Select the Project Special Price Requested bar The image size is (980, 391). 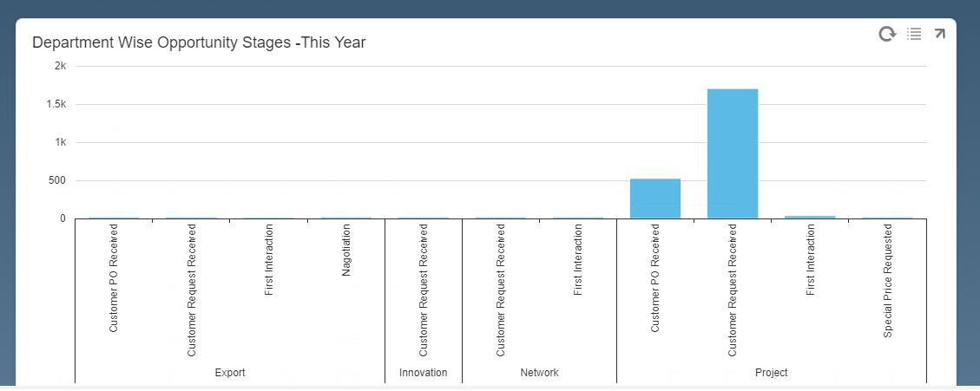point(887,218)
